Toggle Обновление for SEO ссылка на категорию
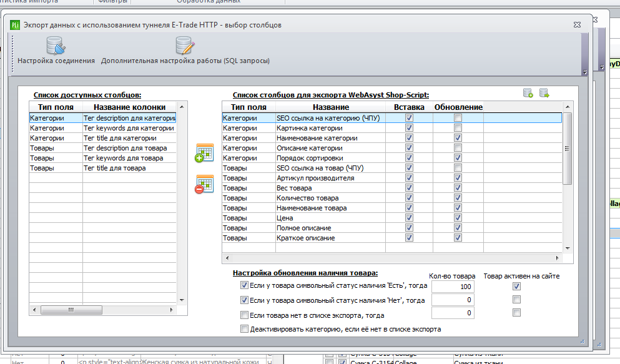The height and width of the screenshot is (364, 620). (458, 118)
